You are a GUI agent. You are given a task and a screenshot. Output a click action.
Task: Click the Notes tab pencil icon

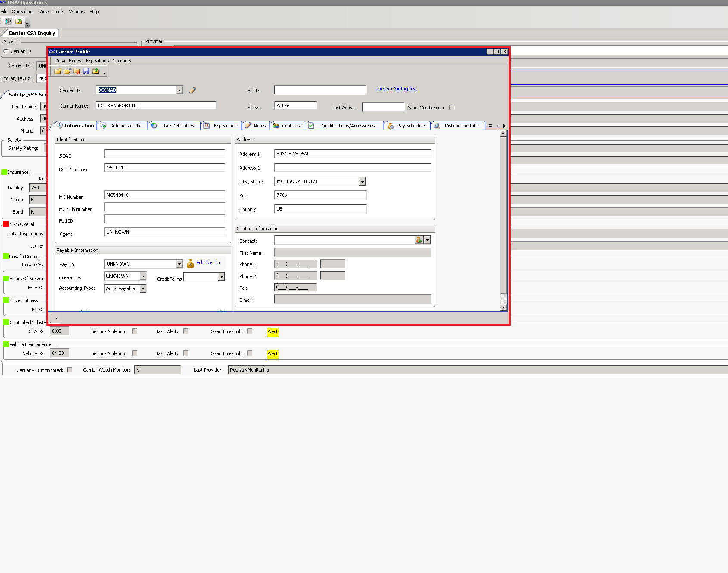[248, 126]
